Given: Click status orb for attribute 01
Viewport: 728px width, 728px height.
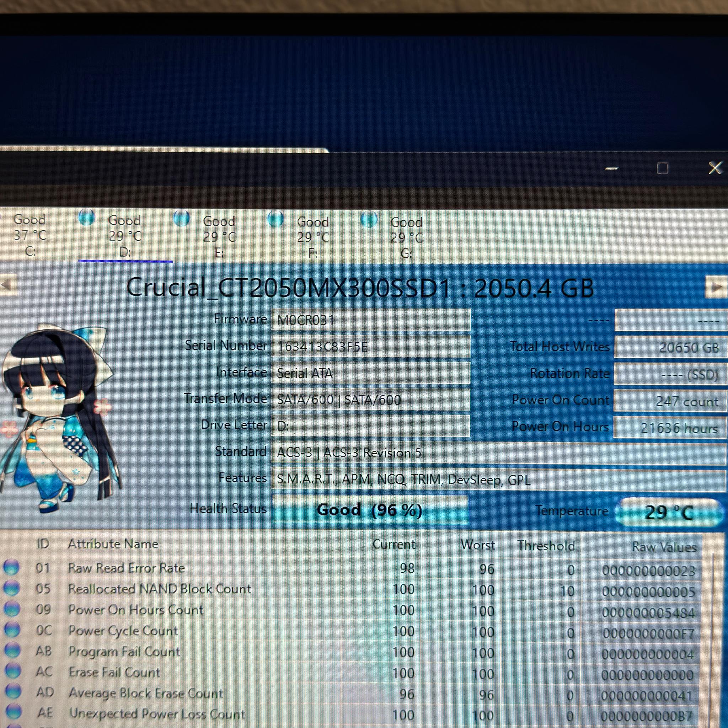Looking at the screenshot, I should click(11, 567).
